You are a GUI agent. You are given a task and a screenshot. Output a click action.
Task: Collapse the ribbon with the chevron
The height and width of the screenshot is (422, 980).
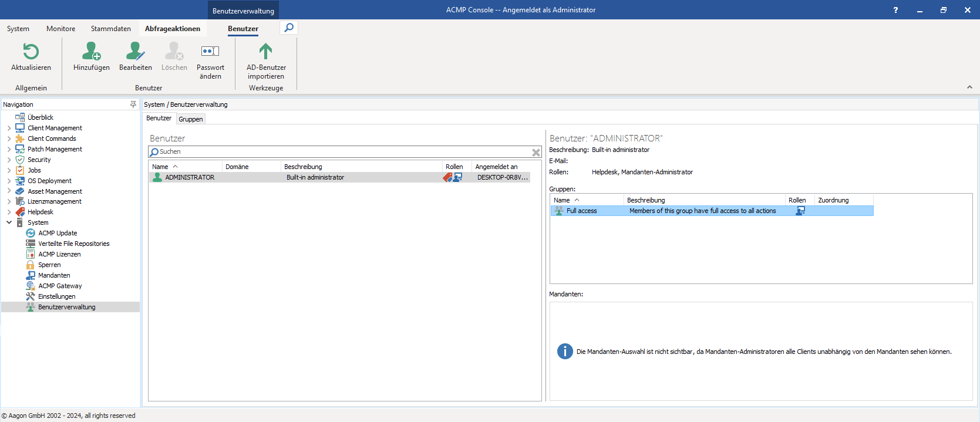click(969, 87)
